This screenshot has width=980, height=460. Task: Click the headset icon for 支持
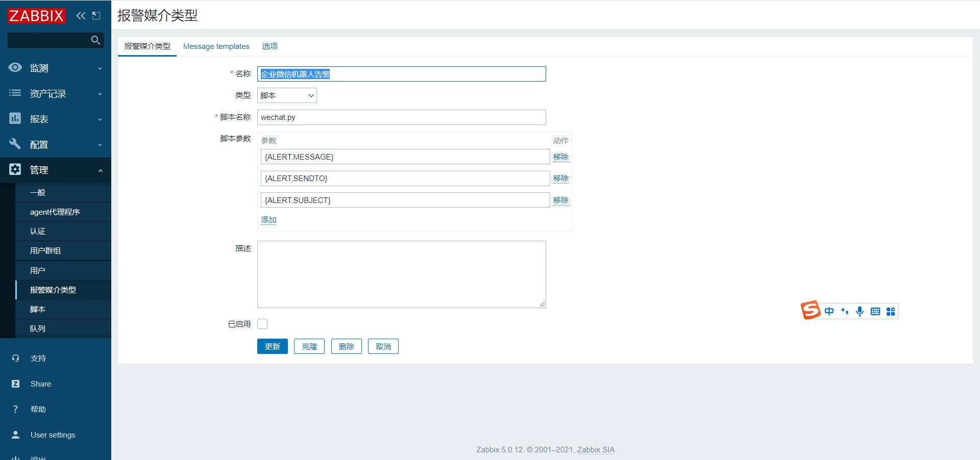[x=15, y=358]
